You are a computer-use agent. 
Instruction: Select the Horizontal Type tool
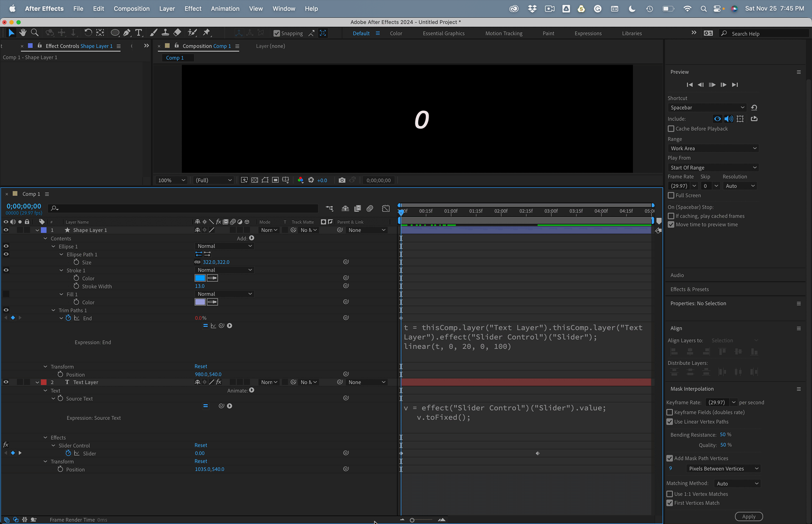[x=139, y=32]
